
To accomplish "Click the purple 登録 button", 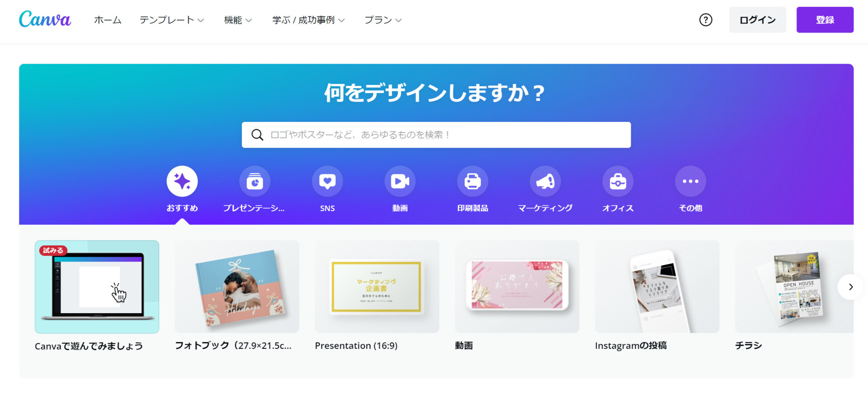I will coord(825,20).
